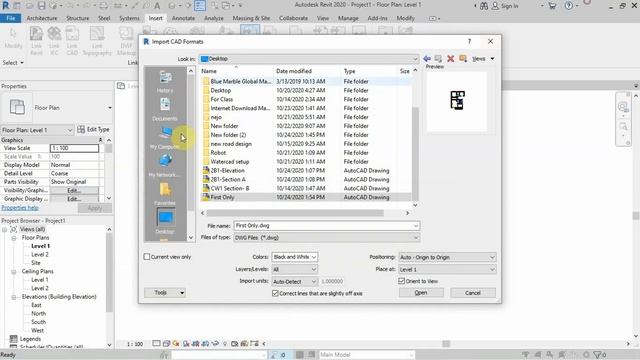Click the shopping cart icon in title bar
This screenshot has height=360, width=640.
[552, 6]
